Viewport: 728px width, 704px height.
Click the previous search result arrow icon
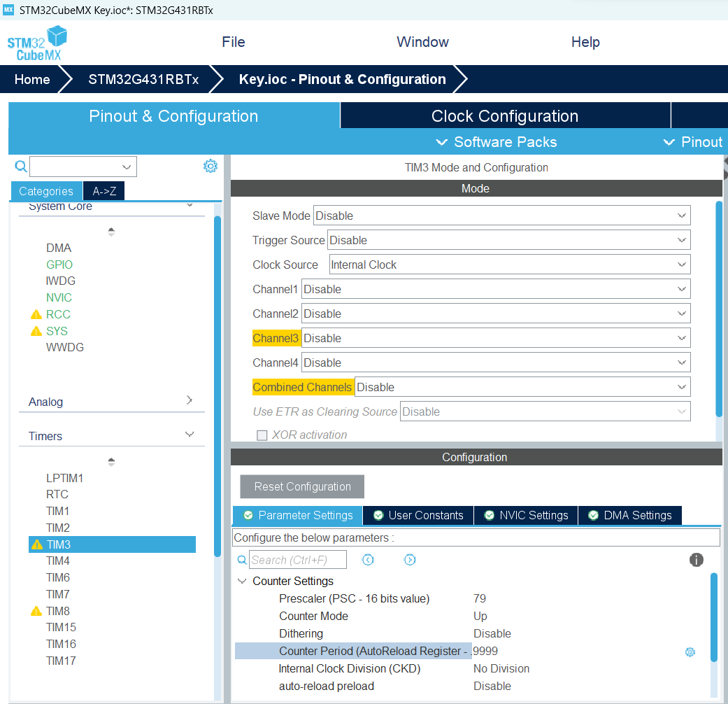point(368,559)
